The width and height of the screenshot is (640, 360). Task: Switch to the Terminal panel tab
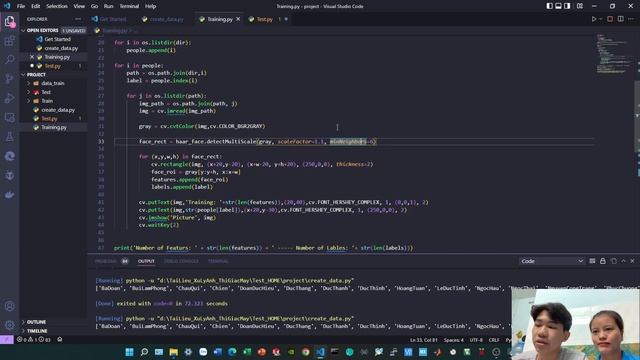point(218,261)
